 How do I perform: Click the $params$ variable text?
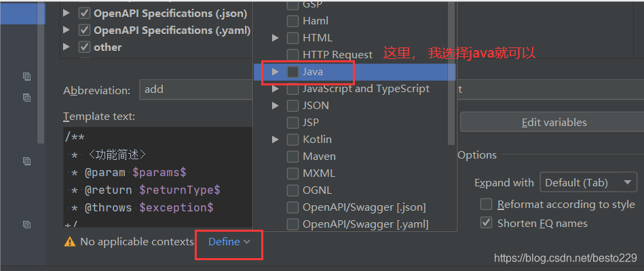point(159,173)
